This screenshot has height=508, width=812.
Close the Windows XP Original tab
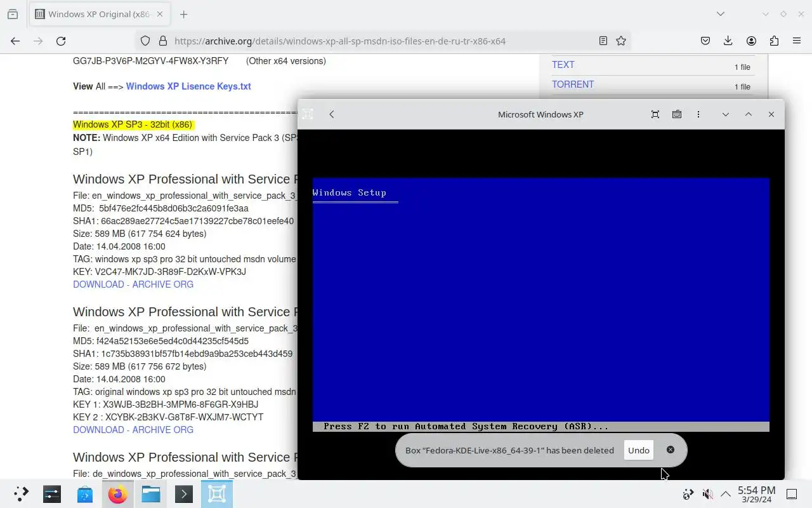[x=159, y=14]
